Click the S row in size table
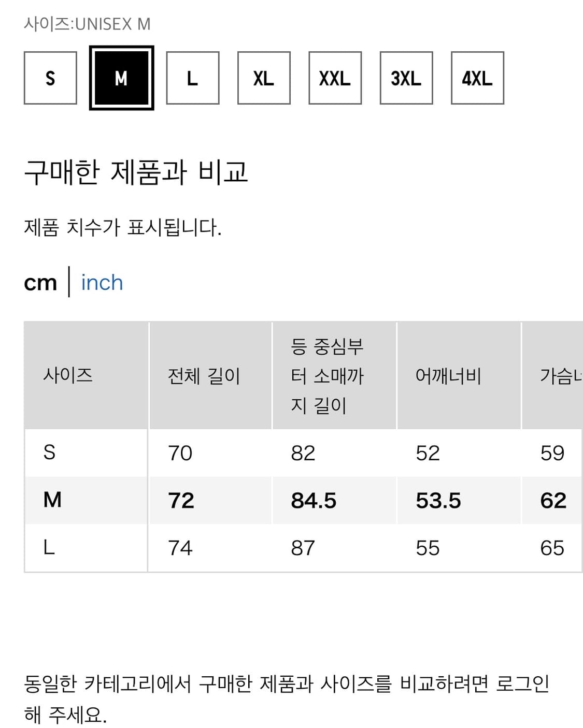 [x=50, y=453]
